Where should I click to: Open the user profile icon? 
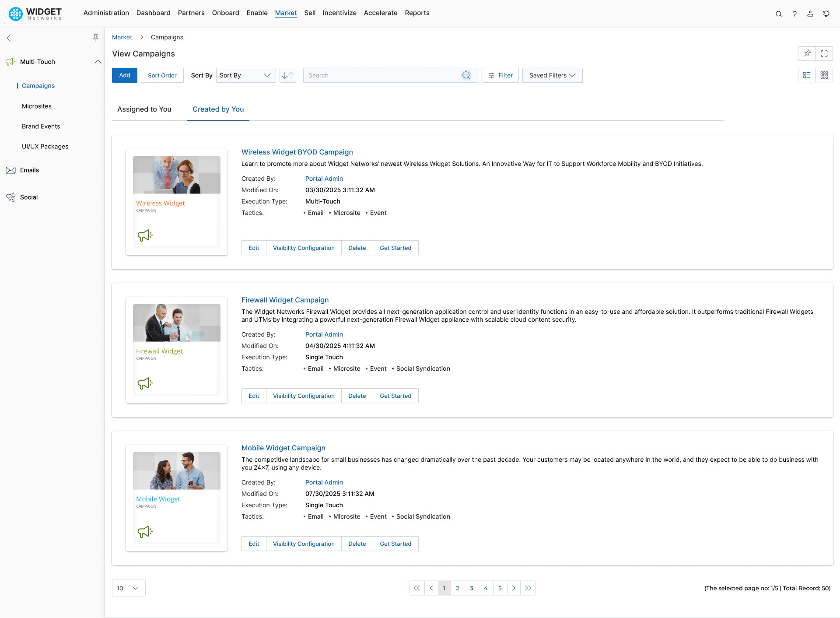click(x=810, y=14)
